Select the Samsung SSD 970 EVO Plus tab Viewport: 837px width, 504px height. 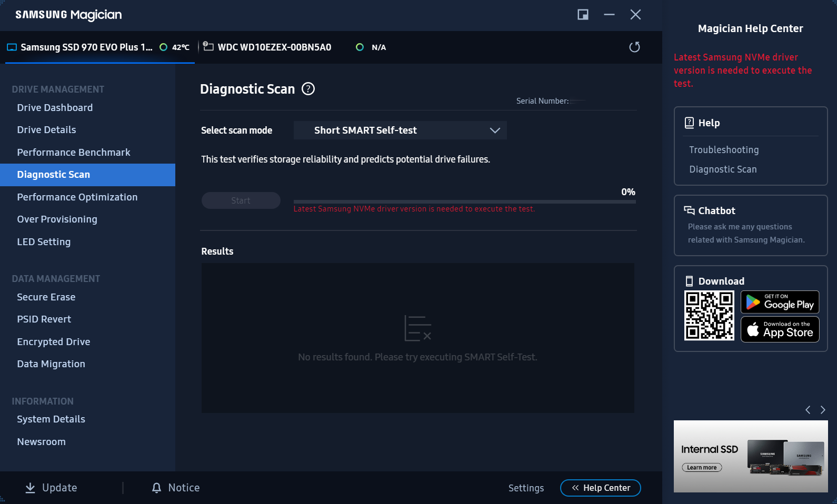100,47
